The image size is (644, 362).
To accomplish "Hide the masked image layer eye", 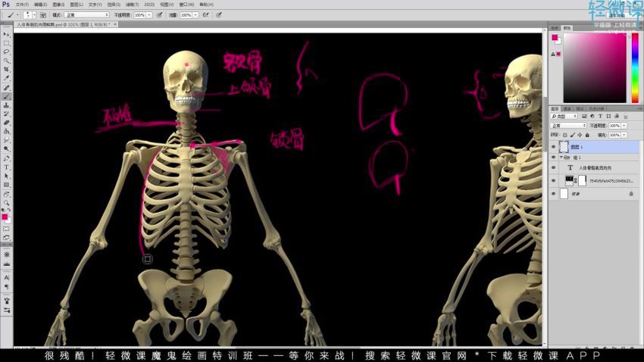I will pyautogui.click(x=553, y=180).
